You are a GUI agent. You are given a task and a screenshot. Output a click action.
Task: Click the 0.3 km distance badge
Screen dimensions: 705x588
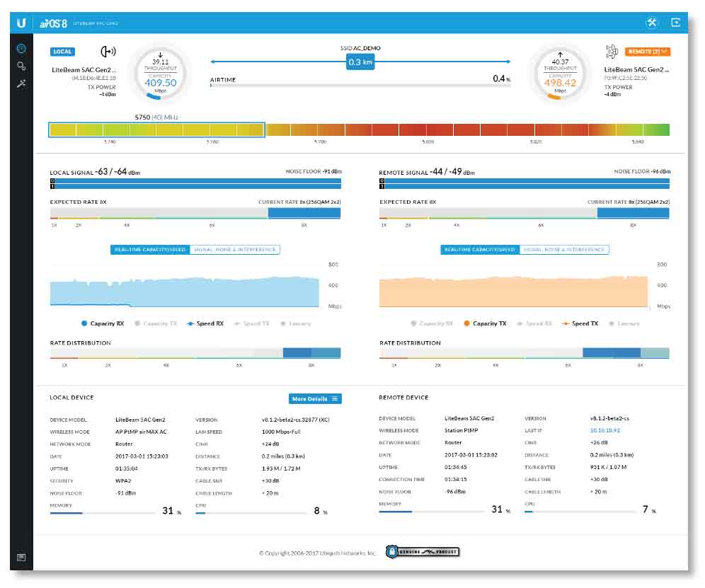[x=360, y=62]
